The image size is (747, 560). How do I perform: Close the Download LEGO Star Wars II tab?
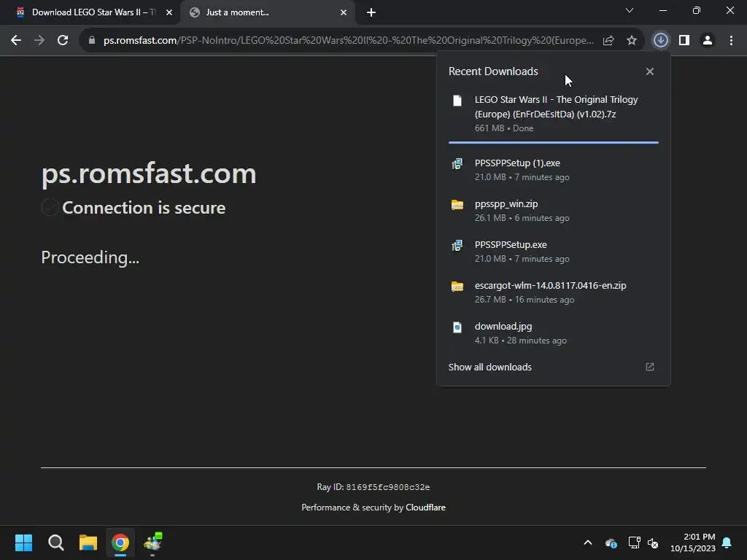(x=169, y=12)
